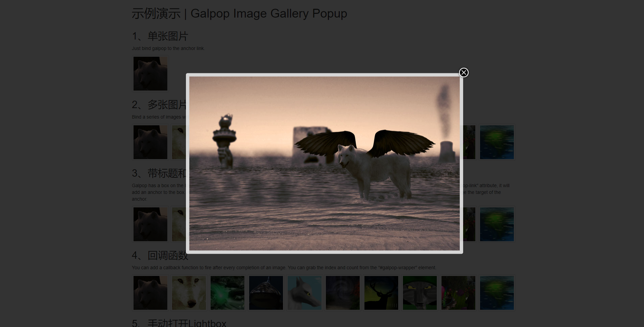Close the lightbox image popup

(463, 73)
